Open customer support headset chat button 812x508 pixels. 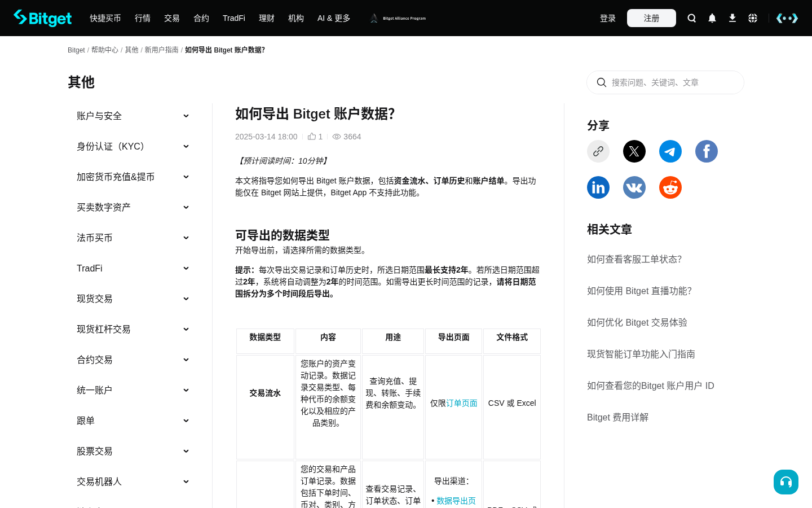pyautogui.click(x=786, y=482)
